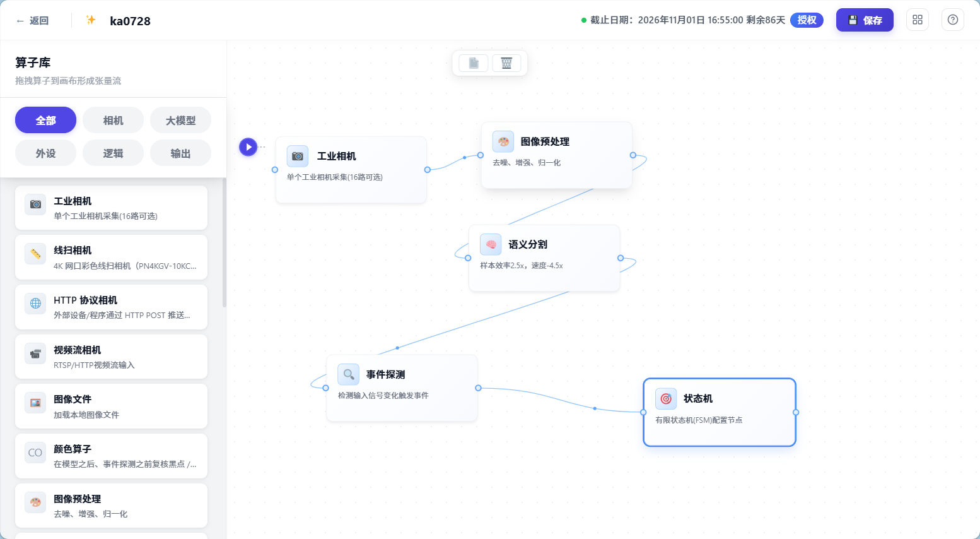Click the palette icon in library 图像预处理 card

point(35,502)
